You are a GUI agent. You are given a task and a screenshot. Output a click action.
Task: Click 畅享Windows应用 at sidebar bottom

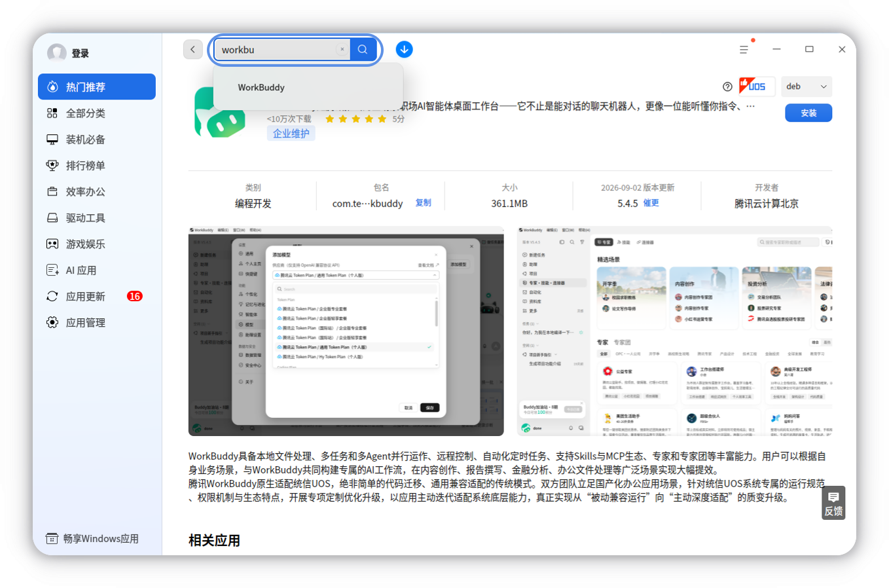click(92, 538)
